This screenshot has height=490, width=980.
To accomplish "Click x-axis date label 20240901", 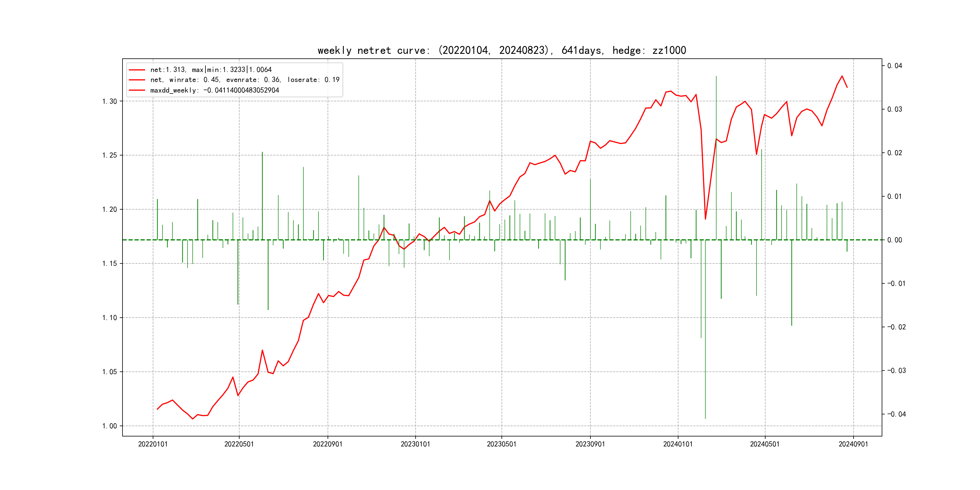I will 853,444.
